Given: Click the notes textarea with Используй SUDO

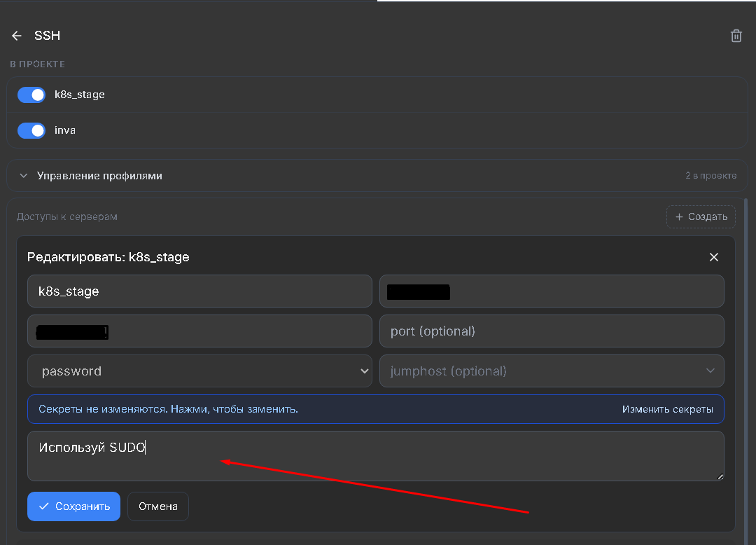Looking at the screenshot, I should [376, 456].
